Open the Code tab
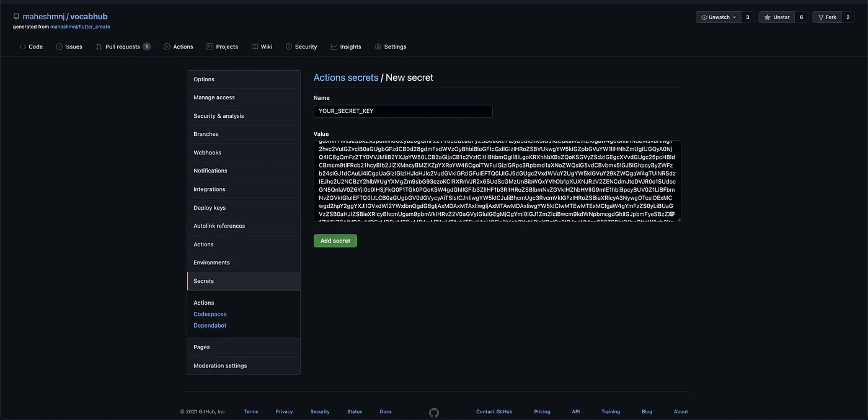868x420 pixels. [31, 47]
